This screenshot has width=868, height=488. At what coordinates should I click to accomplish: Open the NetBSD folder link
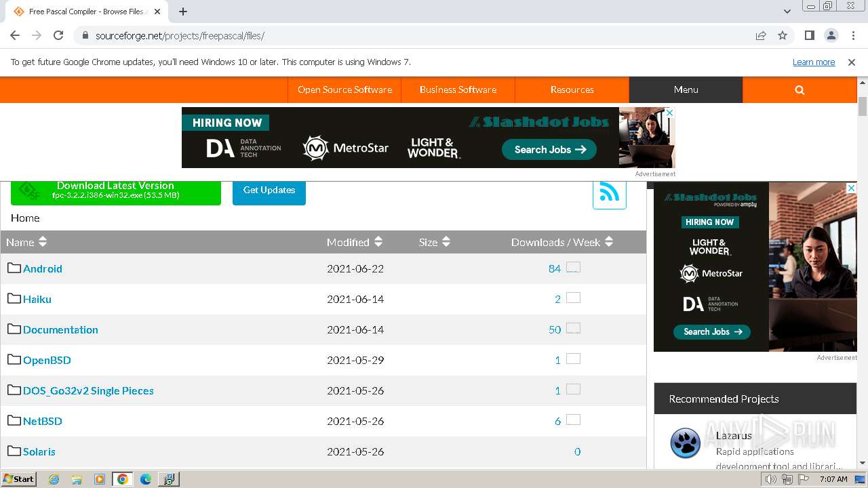(43, 421)
